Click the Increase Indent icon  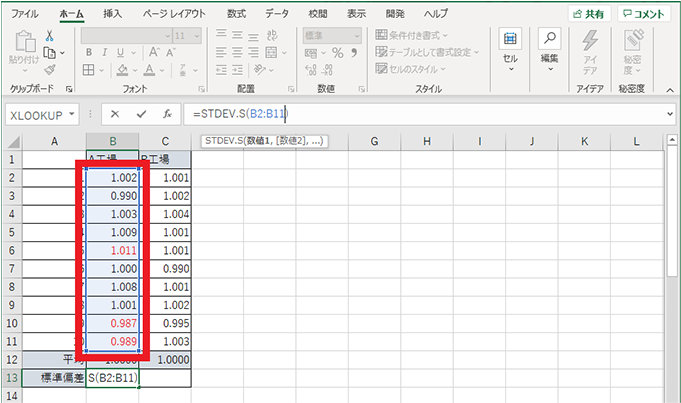tap(237, 69)
